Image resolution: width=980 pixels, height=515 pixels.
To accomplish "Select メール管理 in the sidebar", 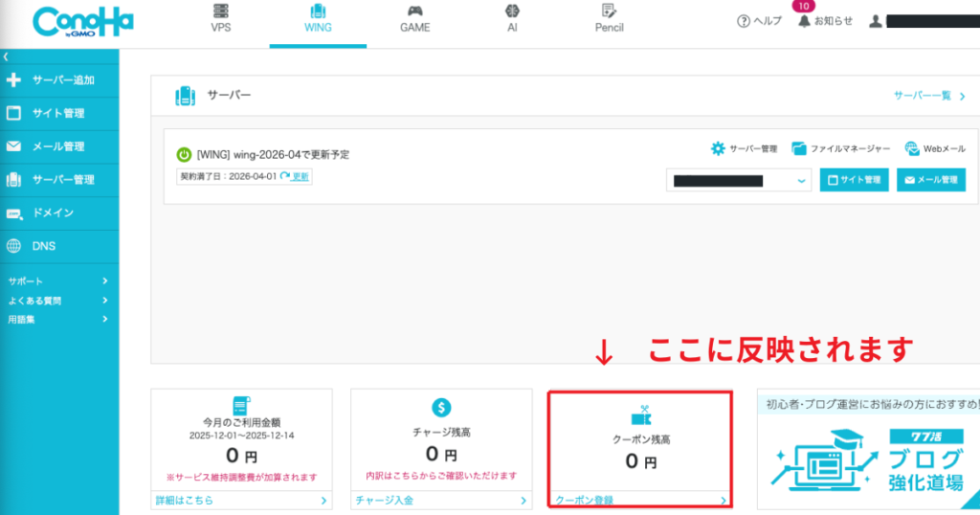I will pyautogui.click(x=59, y=146).
